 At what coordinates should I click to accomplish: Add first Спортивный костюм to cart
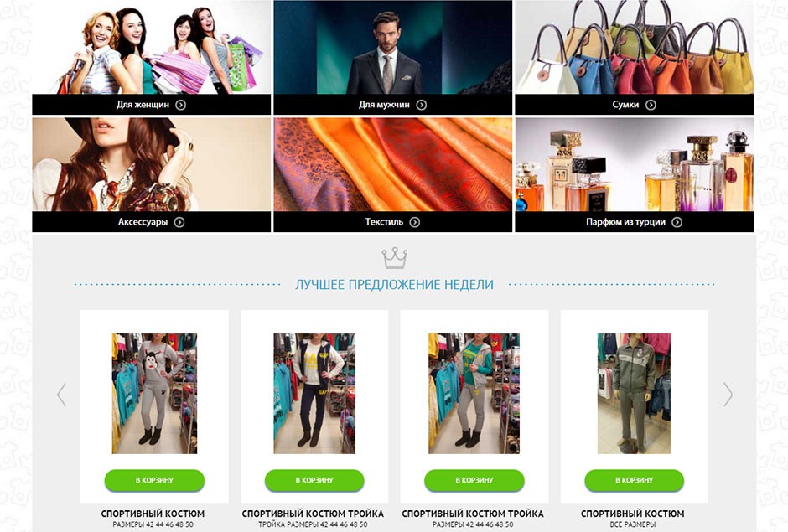[154, 480]
